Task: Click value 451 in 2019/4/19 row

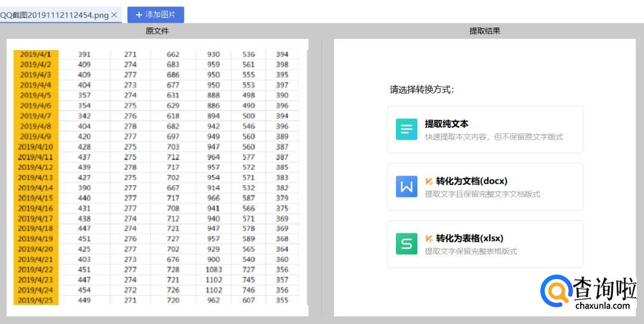Action: (84, 239)
